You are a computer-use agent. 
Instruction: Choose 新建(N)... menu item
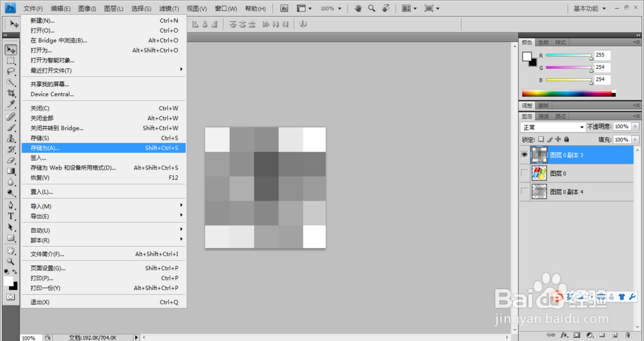click(104, 21)
